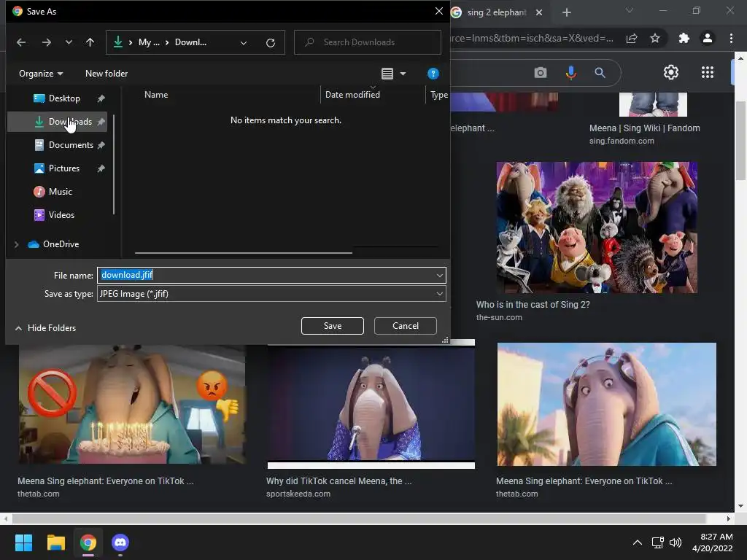Open the dialog Help icon
The width and height of the screenshot is (747, 560).
[433, 74]
